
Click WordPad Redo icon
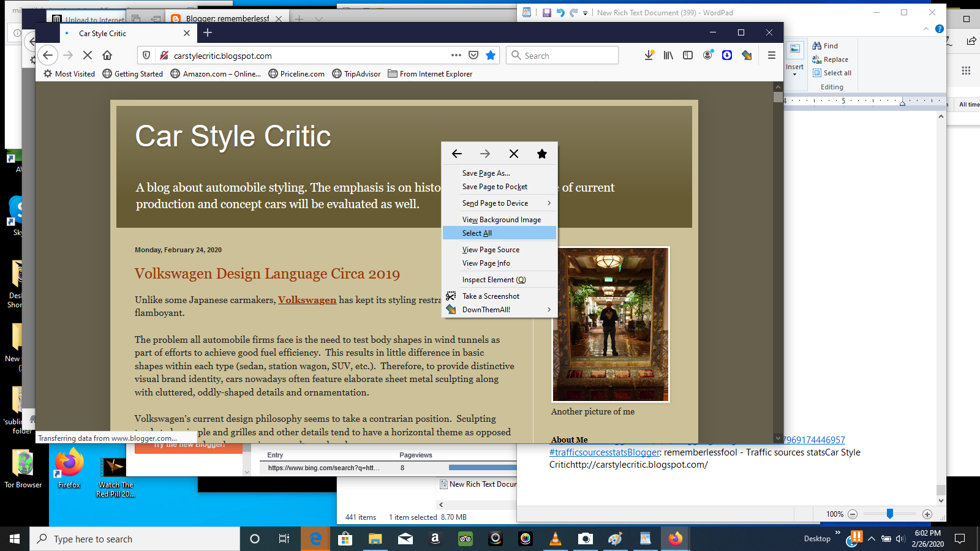pos(573,12)
